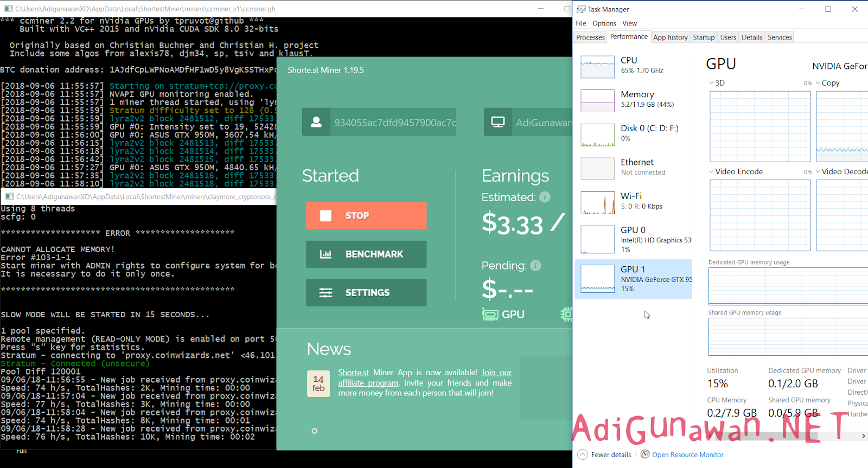Select the Performance tab
This screenshot has width=868, height=468.
tap(629, 36)
